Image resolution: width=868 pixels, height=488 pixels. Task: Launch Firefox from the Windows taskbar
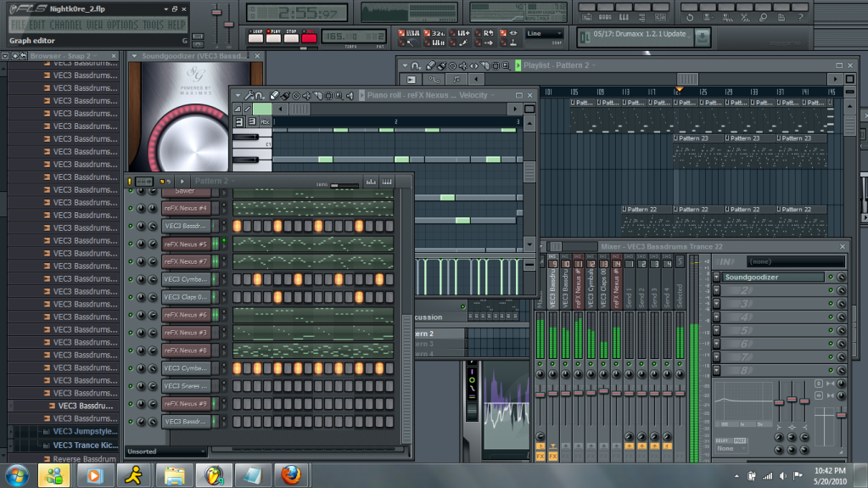[290, 474]
